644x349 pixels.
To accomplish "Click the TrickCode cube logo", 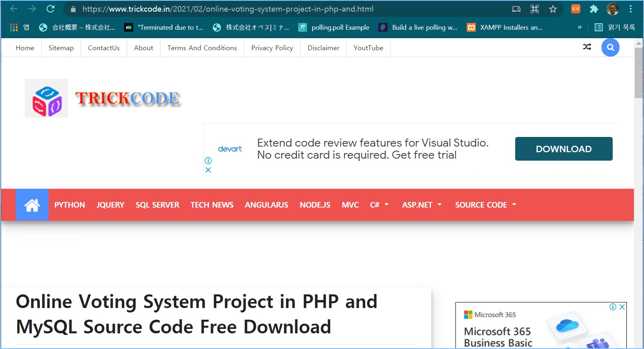I will click(x=47, y=98).
